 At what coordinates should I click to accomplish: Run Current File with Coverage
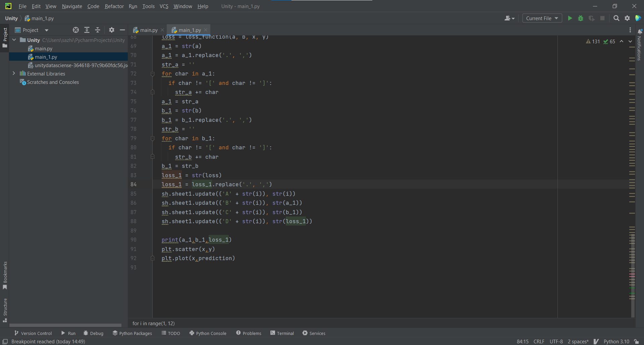point(592,18)
